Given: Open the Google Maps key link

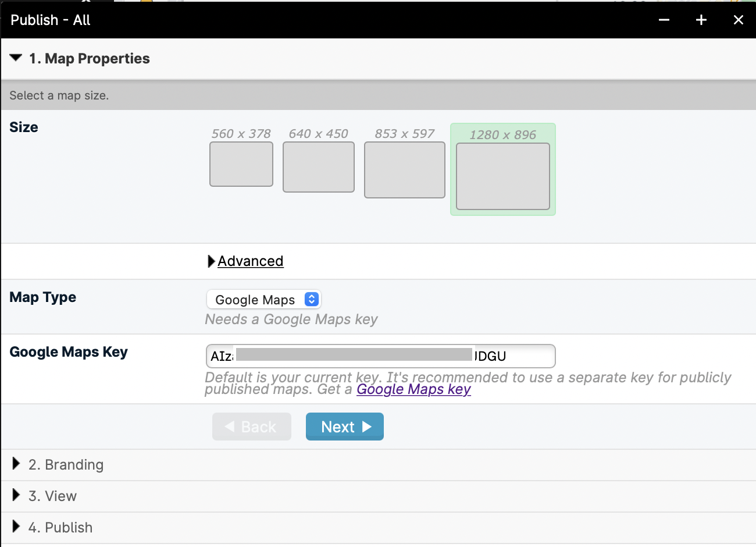Looking at the screenshot, I should point(413,389).
